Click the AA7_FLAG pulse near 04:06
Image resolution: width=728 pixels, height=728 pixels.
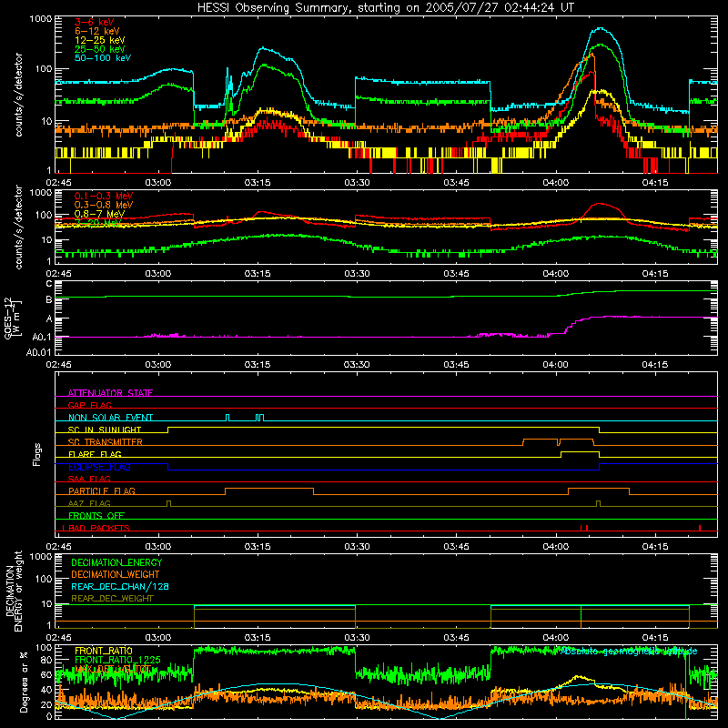coord(598,503)
